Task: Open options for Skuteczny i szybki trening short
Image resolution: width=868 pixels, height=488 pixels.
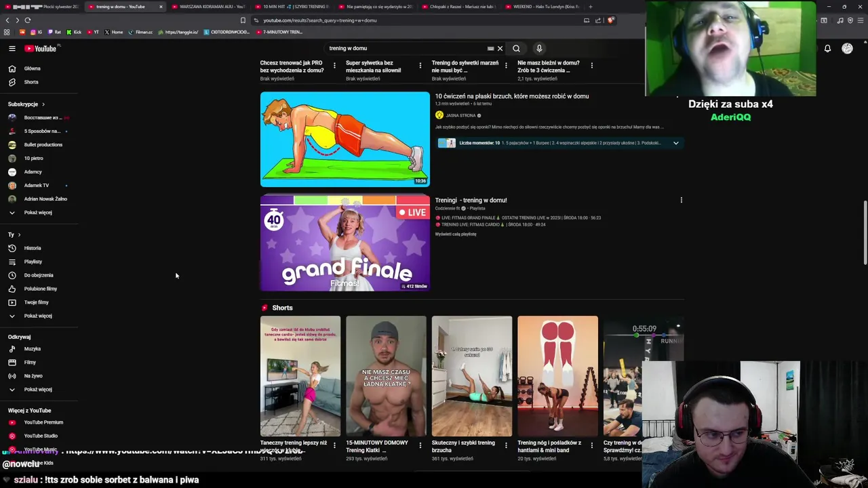Action: tap(506, 445)
